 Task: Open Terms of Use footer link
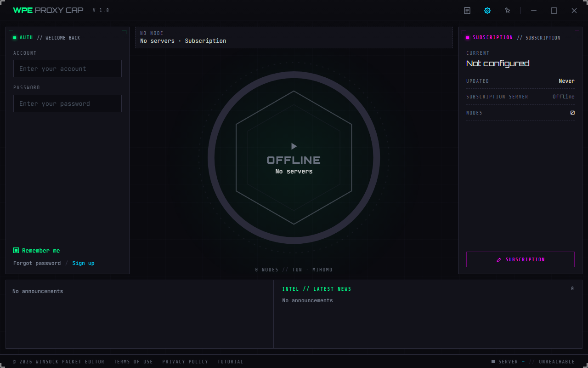coord(133,362)
